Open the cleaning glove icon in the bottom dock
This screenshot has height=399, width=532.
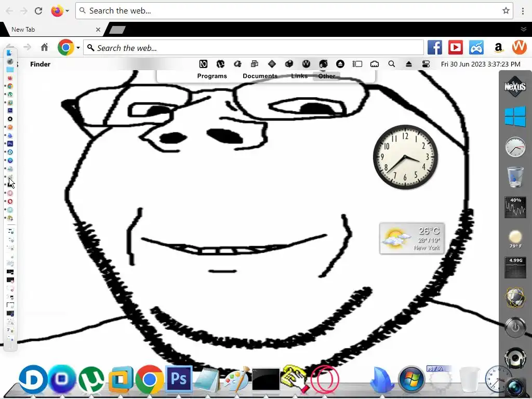click(x=295, y=378)
